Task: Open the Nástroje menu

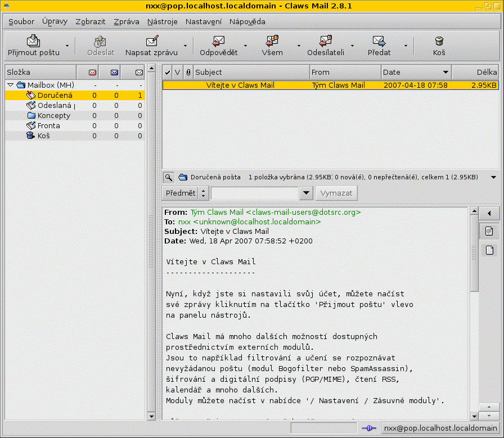Action: click(x=163, y=21)
